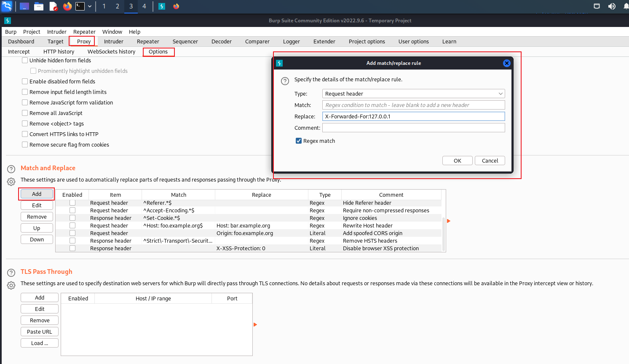Open the Help menu

(134, 32)
